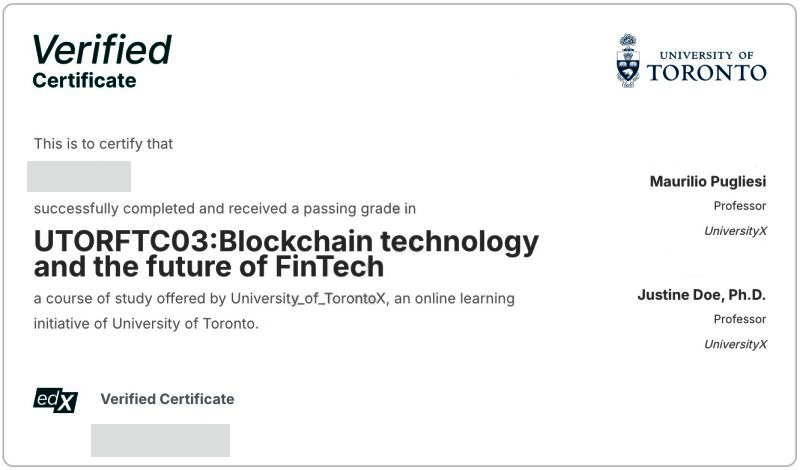Click the UNIVERSITY OF TORONTO wordmark

[707, 66]
